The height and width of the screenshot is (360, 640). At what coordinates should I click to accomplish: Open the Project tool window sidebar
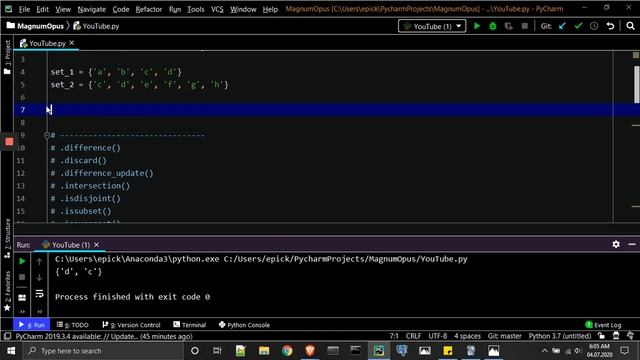7,57
